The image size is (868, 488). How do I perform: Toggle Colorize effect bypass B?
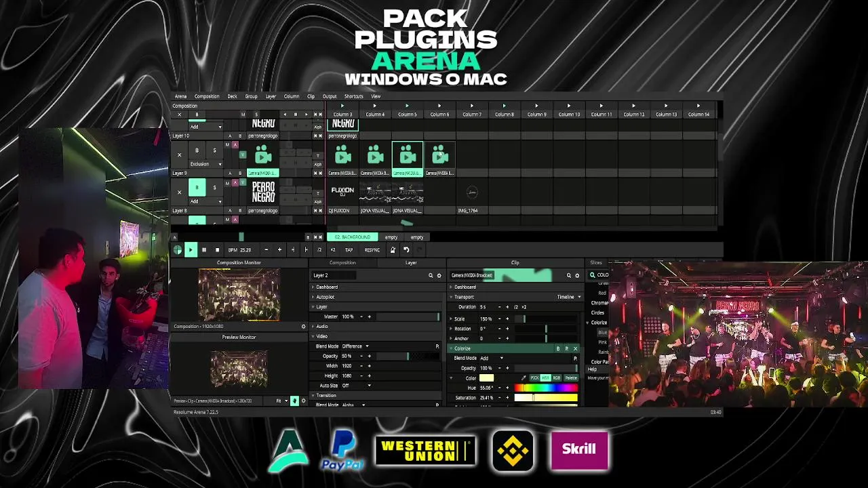(x=558, y=348)
